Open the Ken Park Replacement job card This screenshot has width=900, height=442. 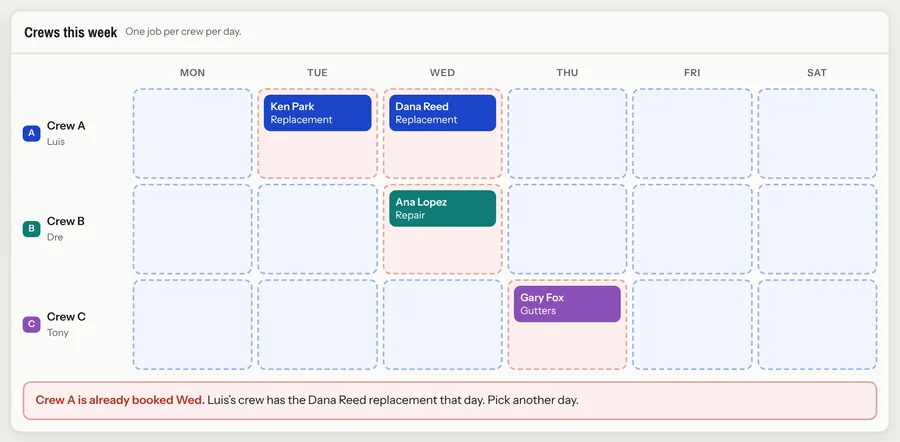point(317,113)
